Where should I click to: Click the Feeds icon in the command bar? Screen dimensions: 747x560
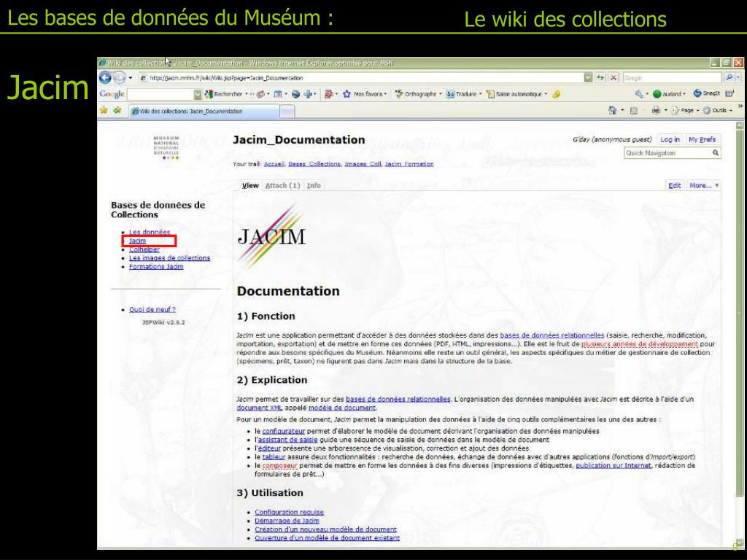click(634, 111)
